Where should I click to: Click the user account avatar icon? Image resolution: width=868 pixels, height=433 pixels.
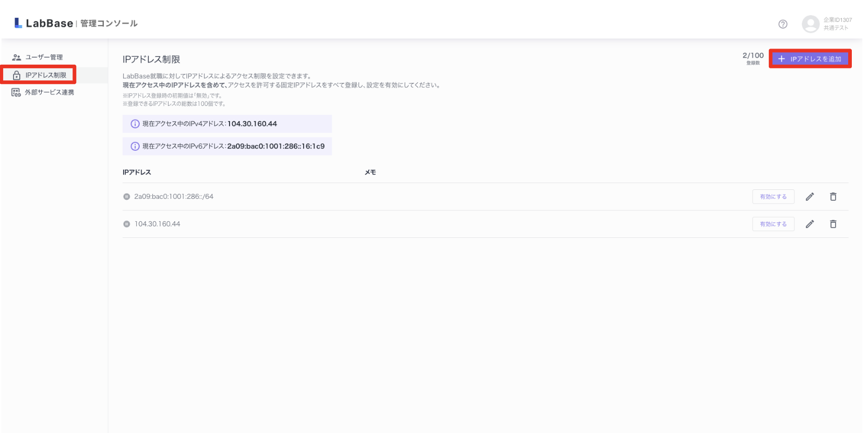click(x=811, y=24)
